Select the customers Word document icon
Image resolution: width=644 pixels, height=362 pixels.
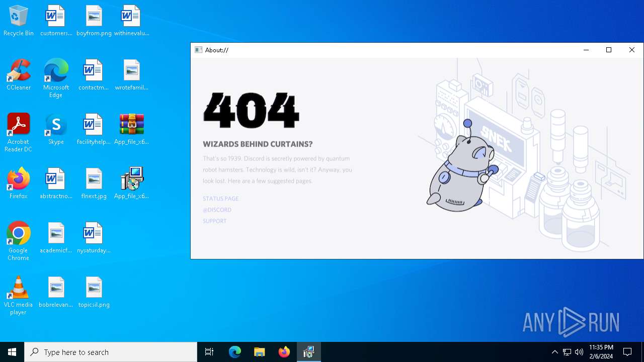pyautogui.click(x=56, y=21)
